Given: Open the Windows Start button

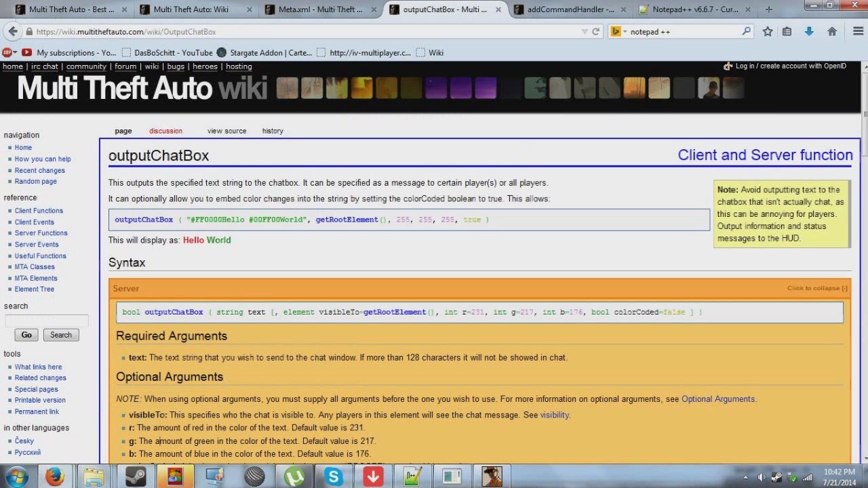Looking at the screenshot, I should click(16, 476).
